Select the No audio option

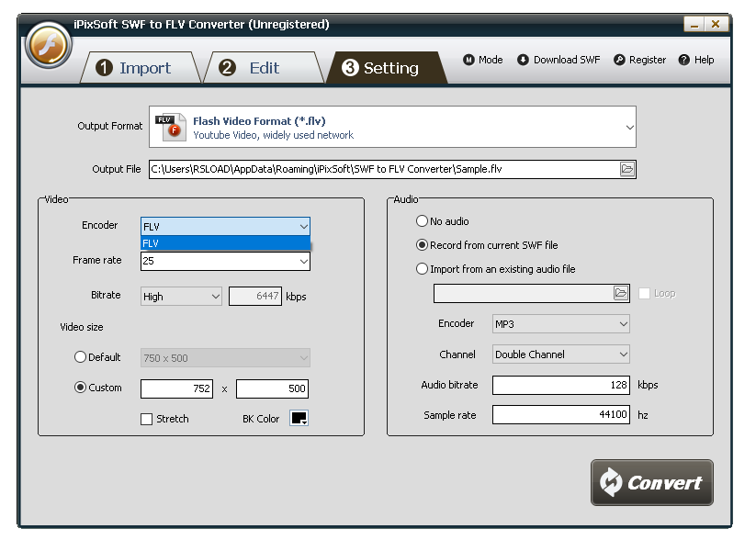click(442, 221)
